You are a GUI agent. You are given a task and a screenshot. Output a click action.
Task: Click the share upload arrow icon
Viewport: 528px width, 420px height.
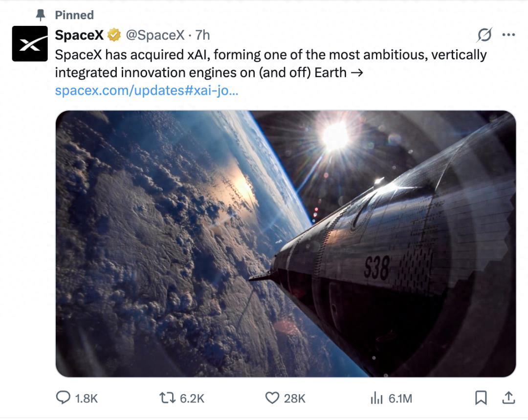(x=508, y=398)
